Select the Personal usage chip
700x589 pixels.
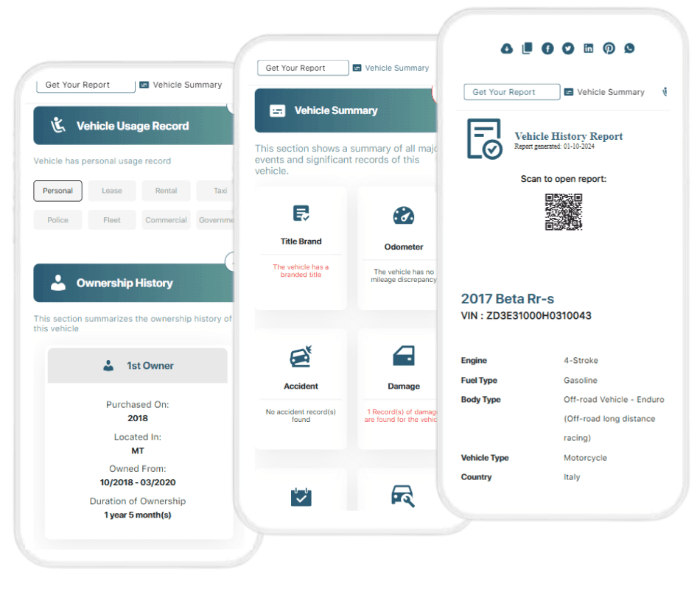[x=57, y=191]
